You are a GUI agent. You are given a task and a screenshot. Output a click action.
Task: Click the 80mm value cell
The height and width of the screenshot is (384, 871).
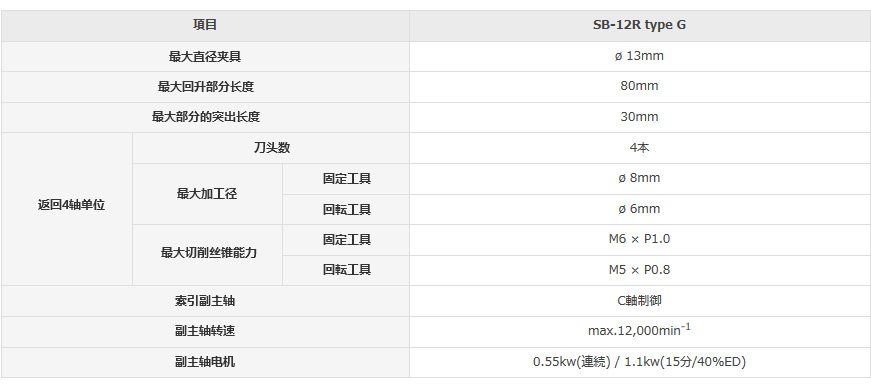(x=640, y=87)
